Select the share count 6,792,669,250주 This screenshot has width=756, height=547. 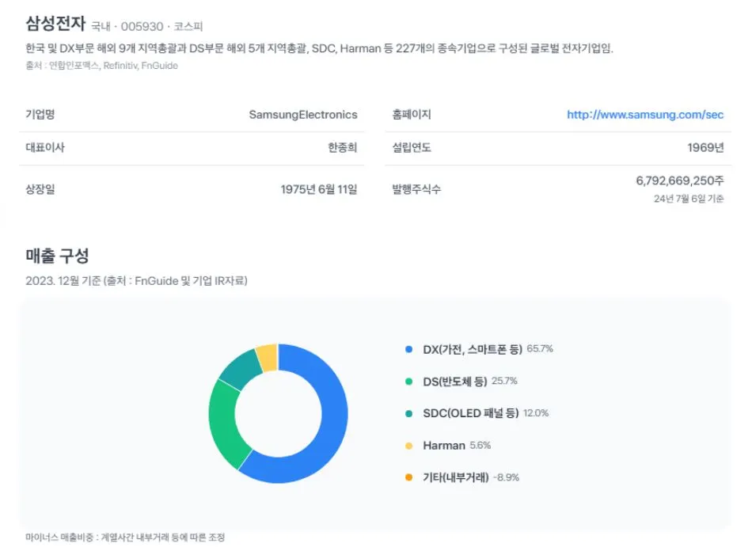pos(680,180)
